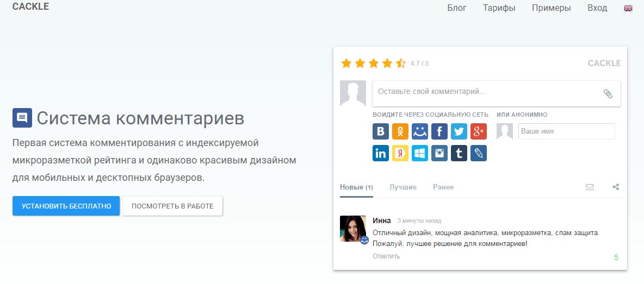Click the share icon in the widget
The height and width of the screenshot is (284, 644).
point(616,187)
